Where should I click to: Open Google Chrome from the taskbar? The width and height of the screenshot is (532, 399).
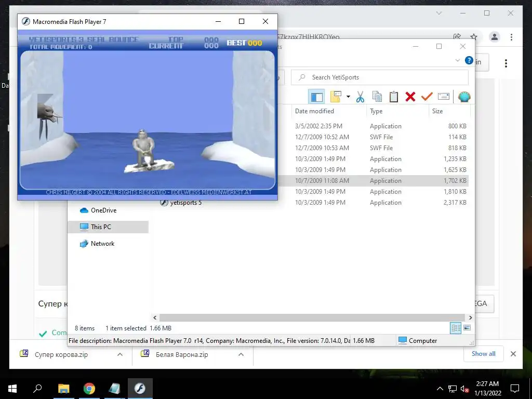89,389
